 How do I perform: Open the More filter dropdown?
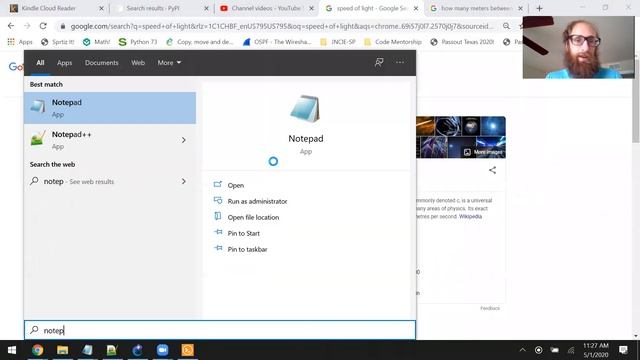click(x=169, y=63)
